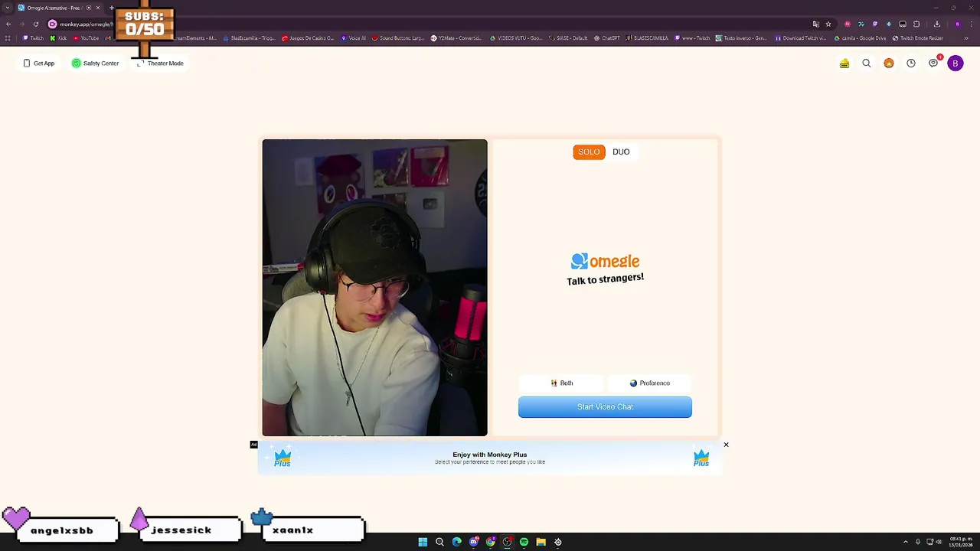Viewport: 980px width, 551px height.
Task: Open the Y2Mate bookmark
Action: (457, 38)
